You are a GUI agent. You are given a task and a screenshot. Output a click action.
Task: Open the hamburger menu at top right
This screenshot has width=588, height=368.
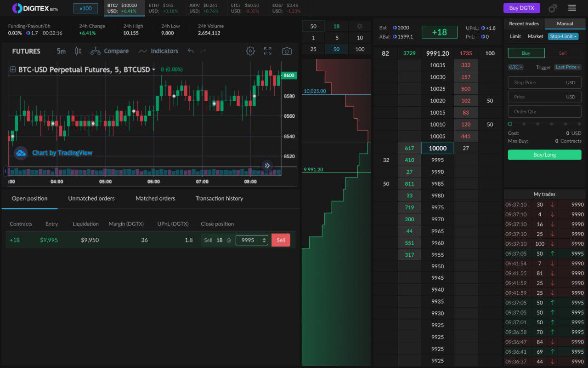[x=572, y=8]
